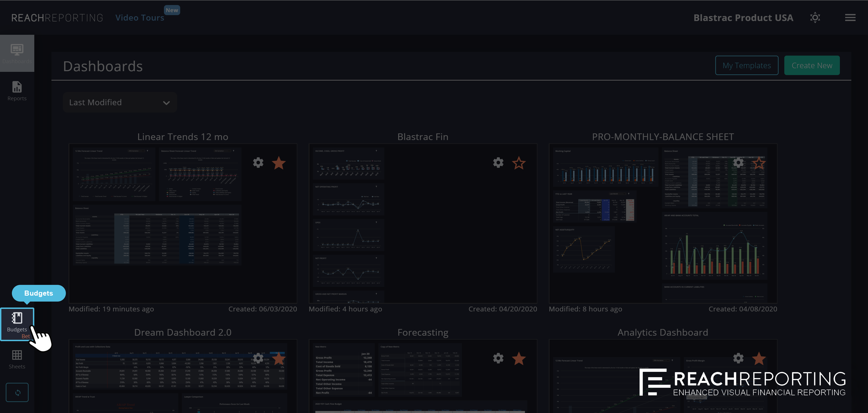Screen dimensions: 868x413
Task: Click the REACHREPORTING logo in header
Action: pos(57,18)
